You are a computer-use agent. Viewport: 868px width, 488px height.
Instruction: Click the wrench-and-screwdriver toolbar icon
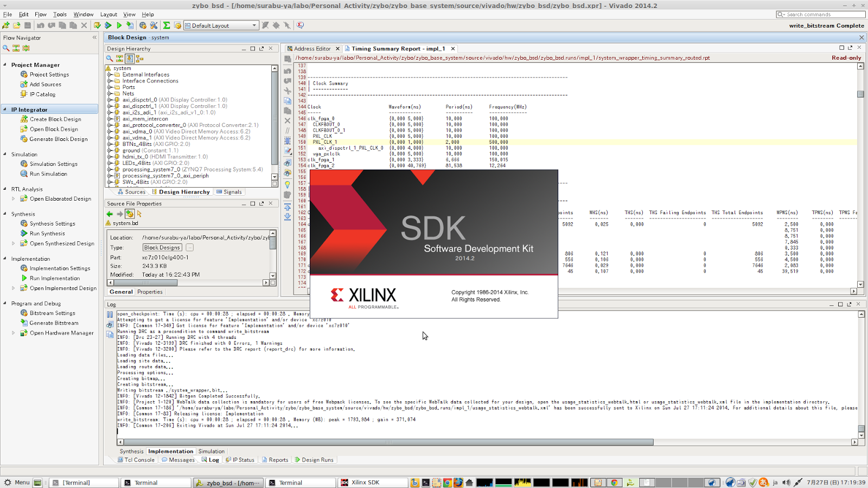pos(154,25)
